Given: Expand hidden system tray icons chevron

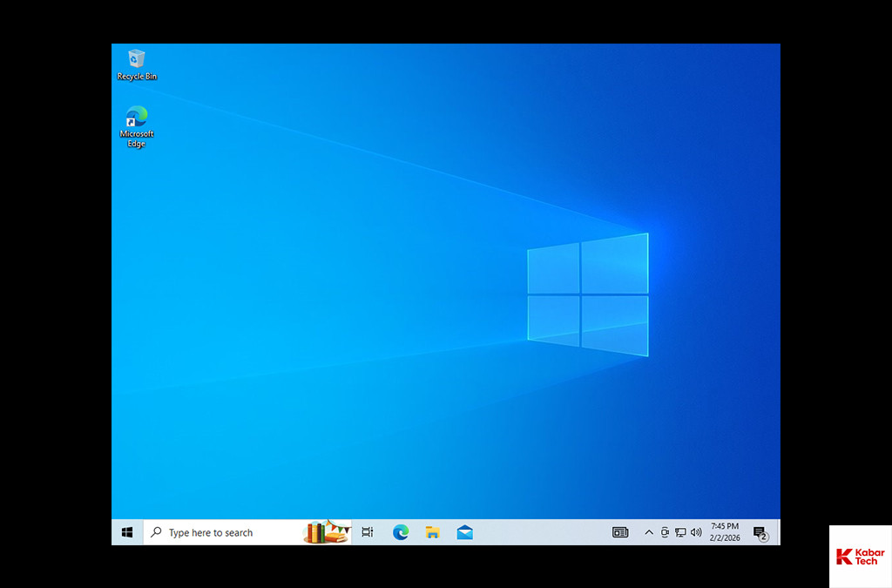Looking at the screenshot, I should (x=649, y=532).
